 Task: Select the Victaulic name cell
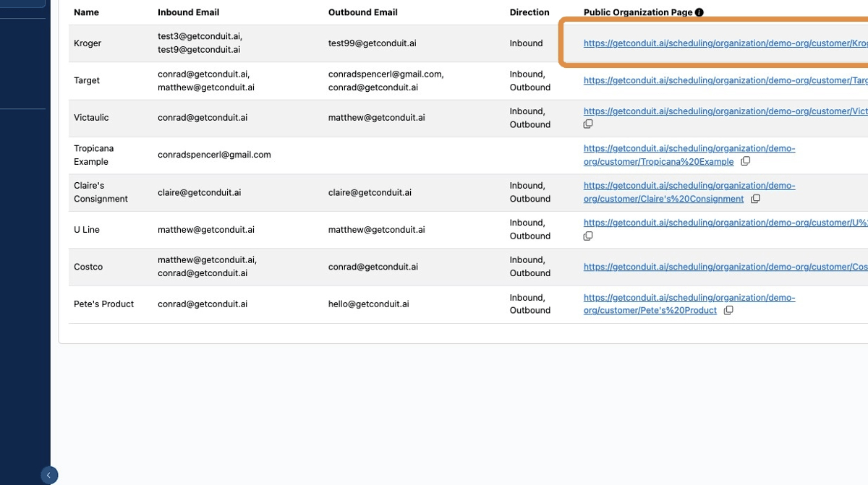pyautogui.click(x=91, y=117)
